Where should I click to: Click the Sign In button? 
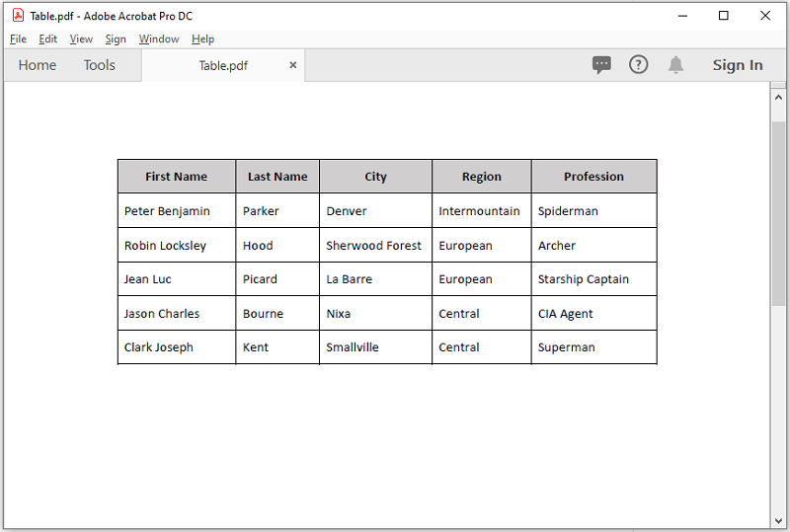(738, 65)
